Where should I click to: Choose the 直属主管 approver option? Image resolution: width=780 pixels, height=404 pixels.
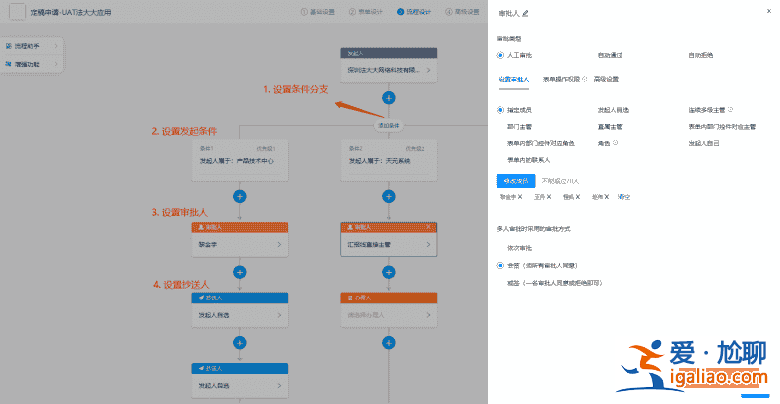(x=610, y=127)
